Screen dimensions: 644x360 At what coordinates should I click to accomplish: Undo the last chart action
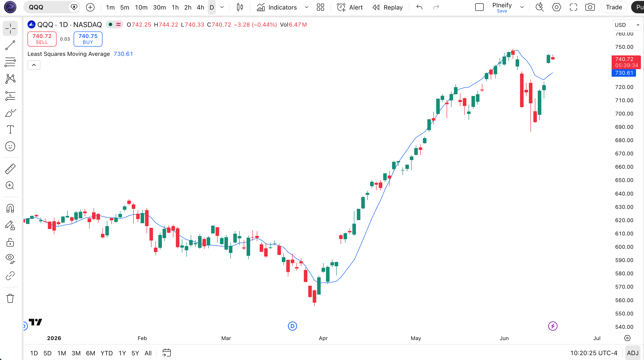pos(420,7)
